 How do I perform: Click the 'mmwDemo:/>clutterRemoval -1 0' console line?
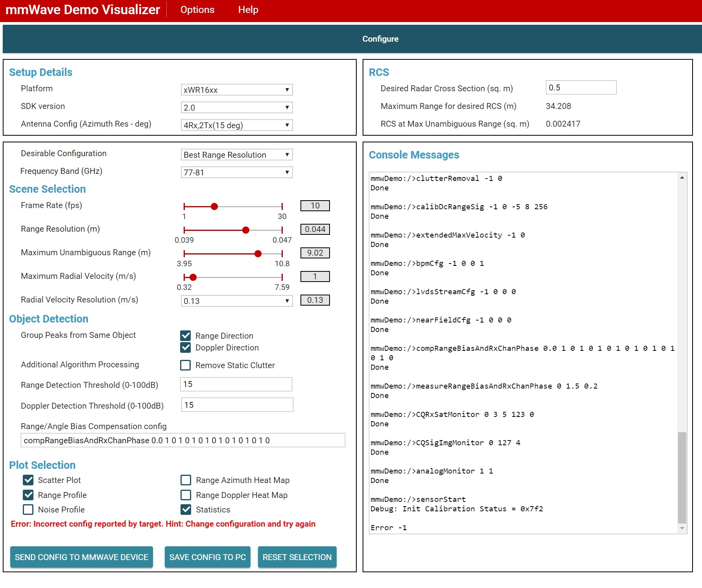point(436,179)
